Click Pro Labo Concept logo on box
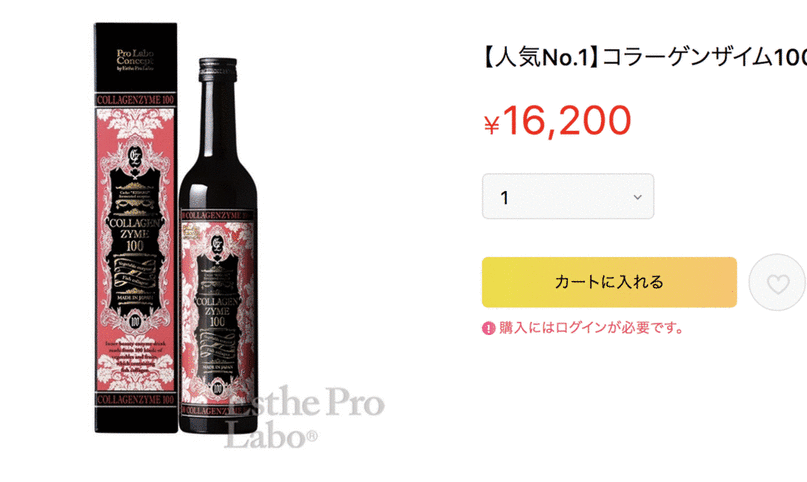 click(x=135, y=60)
